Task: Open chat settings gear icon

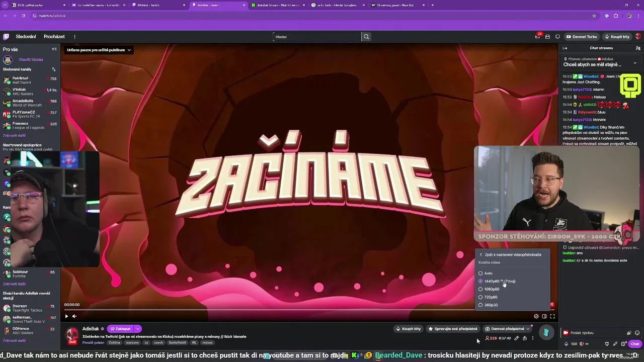Action: 623,344
